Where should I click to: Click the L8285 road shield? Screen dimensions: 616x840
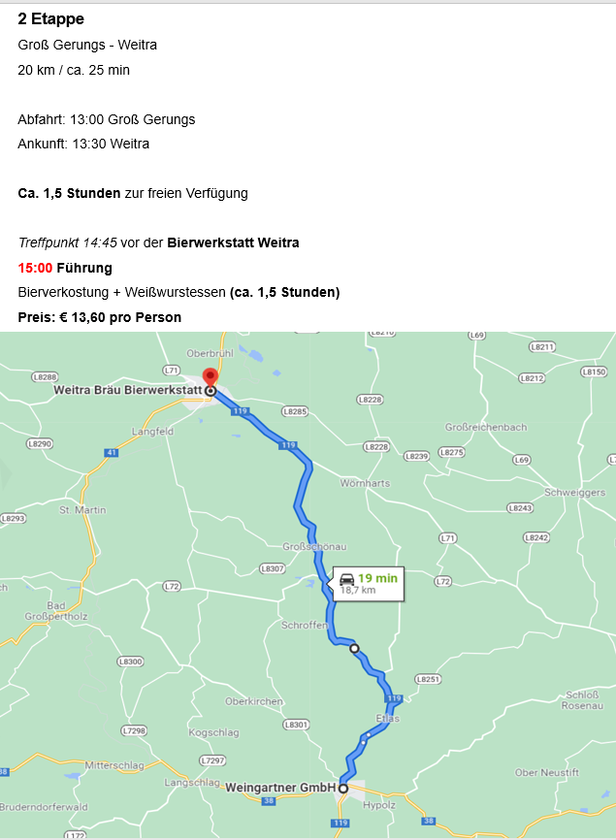(x=295, y=411)
